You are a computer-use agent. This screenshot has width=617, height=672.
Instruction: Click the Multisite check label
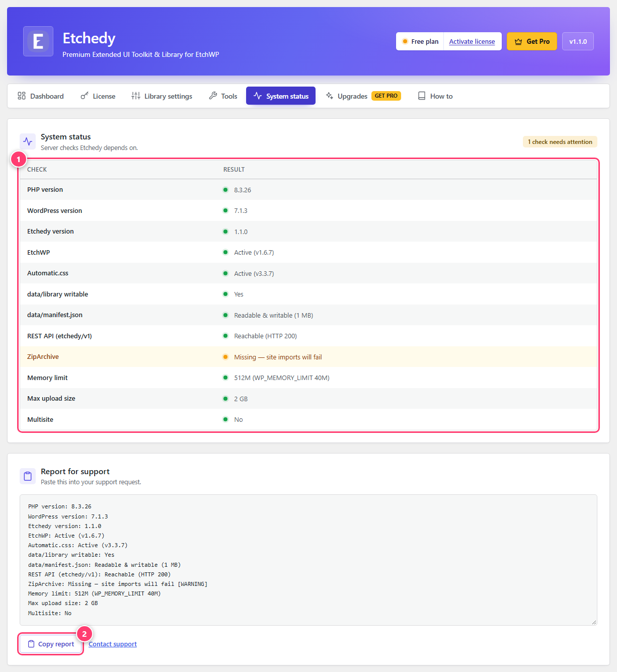pyautogui.click(x=40, y=419)
